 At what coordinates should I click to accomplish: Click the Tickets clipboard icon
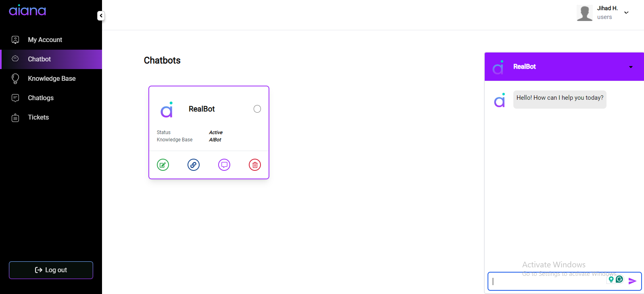pos(15,118)
